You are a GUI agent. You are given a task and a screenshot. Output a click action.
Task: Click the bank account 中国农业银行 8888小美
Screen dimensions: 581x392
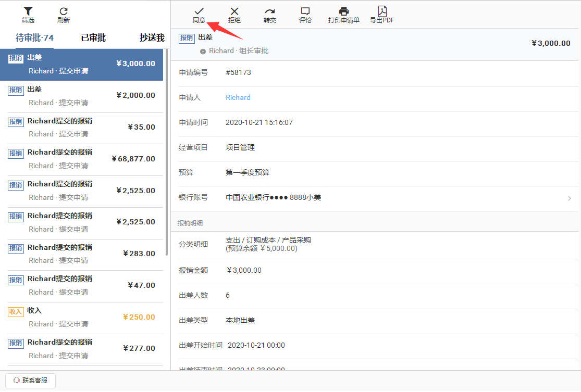pos(274,198)
